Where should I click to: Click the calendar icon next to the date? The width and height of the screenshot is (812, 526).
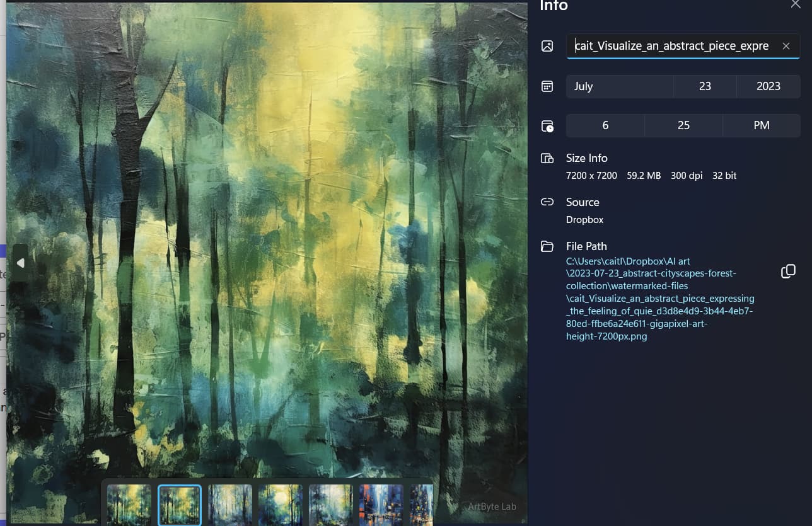(547, 86)
